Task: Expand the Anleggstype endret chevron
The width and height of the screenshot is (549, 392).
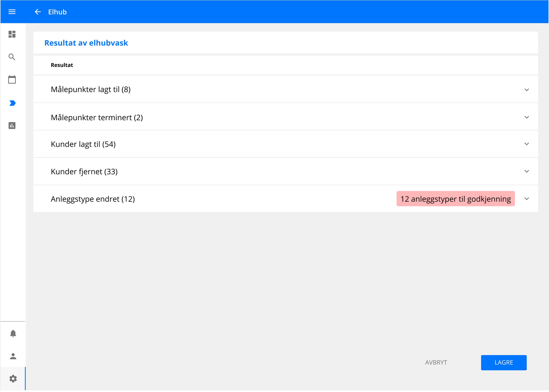Action: 527,199
